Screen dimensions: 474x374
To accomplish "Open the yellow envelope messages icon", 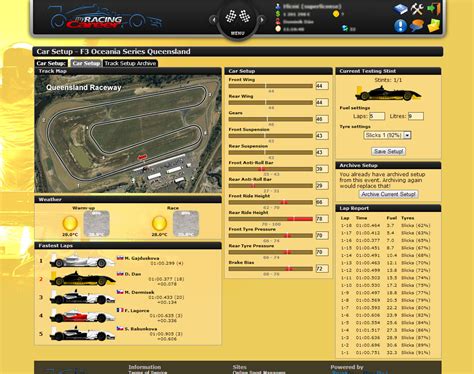I will click(434, 26).
